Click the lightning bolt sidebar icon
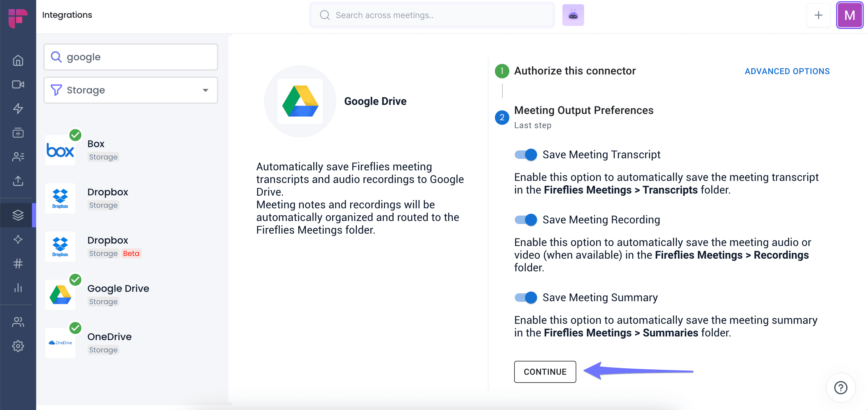The width and height of the screenshot is (868, 410). (x=18, y=109)
